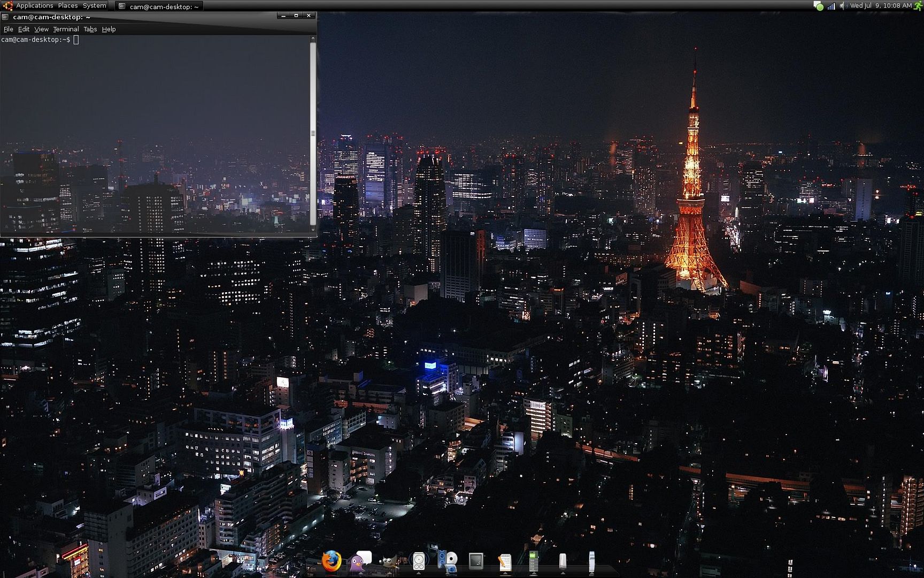
Task: Open the film reel and disc video dock icon
Action: [448, 561]
